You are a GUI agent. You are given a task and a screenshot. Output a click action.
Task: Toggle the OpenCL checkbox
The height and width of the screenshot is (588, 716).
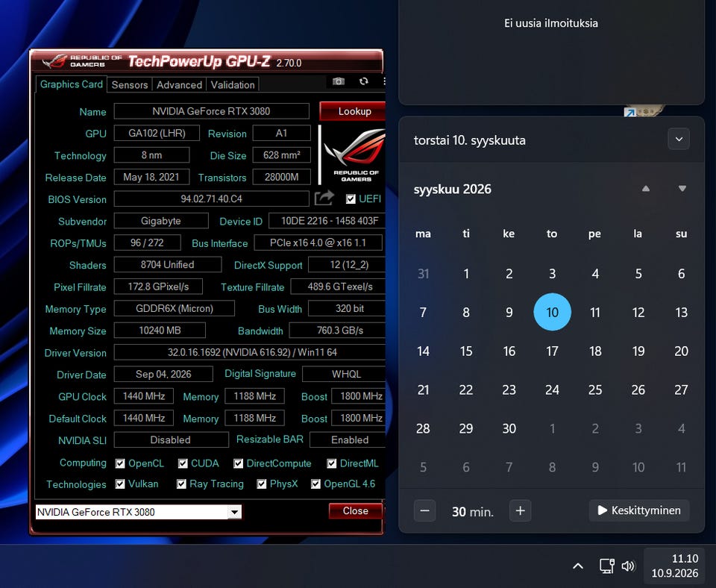click(120, 463)
